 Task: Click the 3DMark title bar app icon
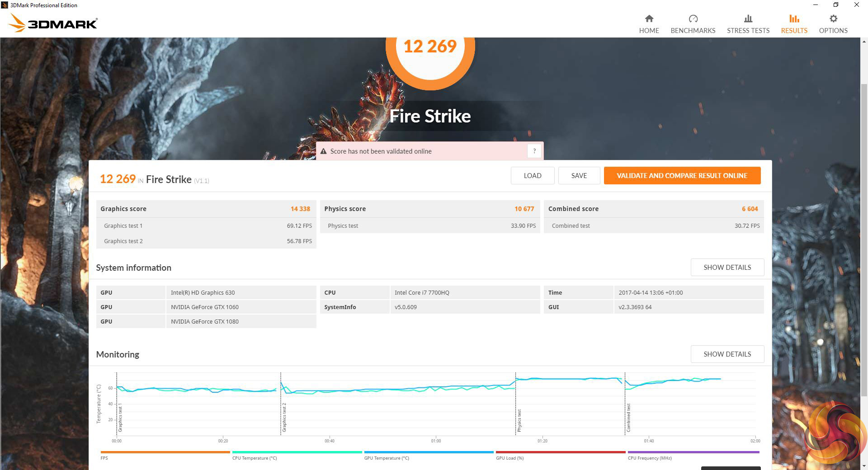(5, 5)
